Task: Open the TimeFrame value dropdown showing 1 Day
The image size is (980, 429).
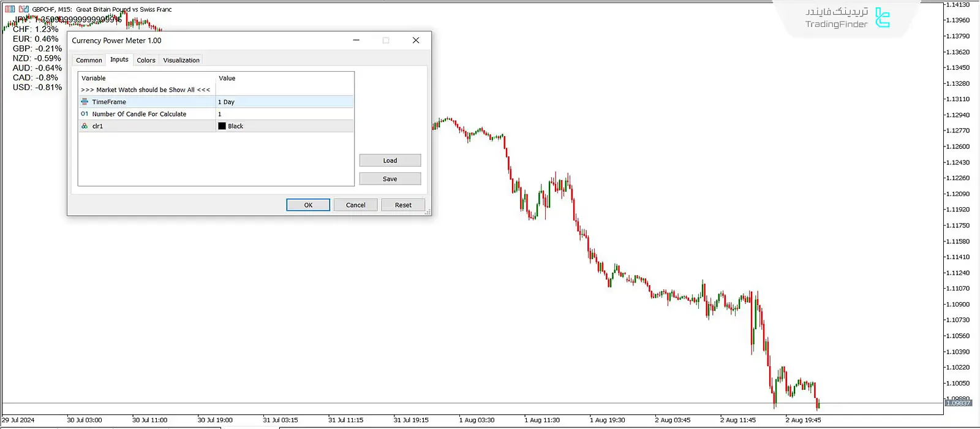Action: [x=284, y=102]
